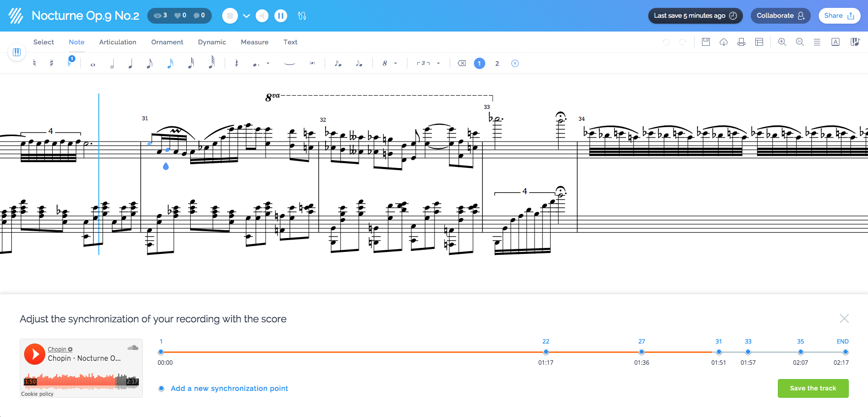Add an acciaccatura grace note
Screen dimensions: 868x417
[x=338, y=63]
